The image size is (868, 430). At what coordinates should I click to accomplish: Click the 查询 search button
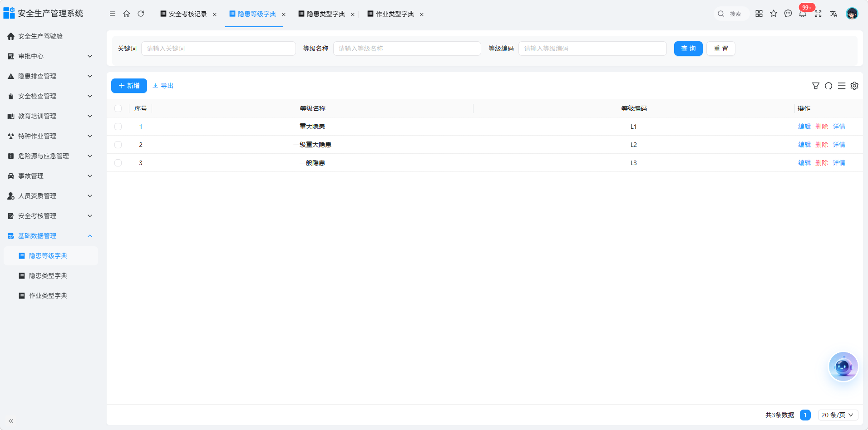688,49
